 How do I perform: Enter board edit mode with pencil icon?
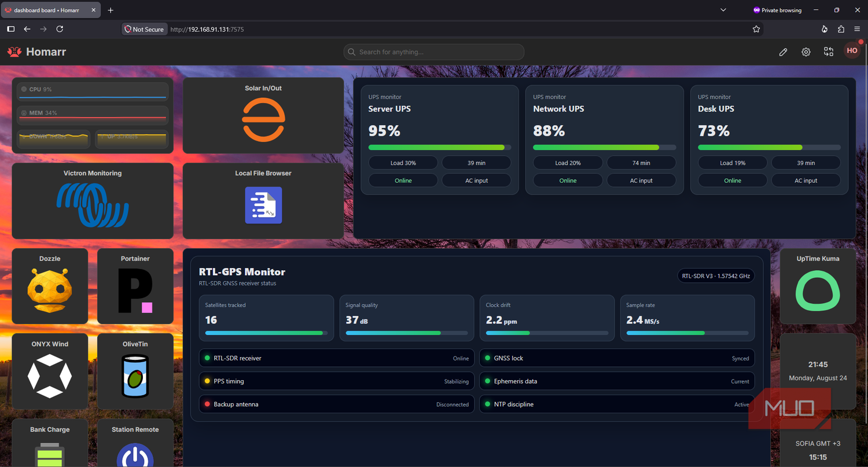pos(783,52)
